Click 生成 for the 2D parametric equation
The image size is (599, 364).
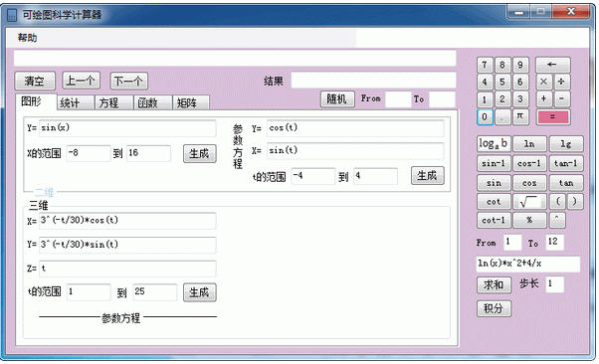428,176
